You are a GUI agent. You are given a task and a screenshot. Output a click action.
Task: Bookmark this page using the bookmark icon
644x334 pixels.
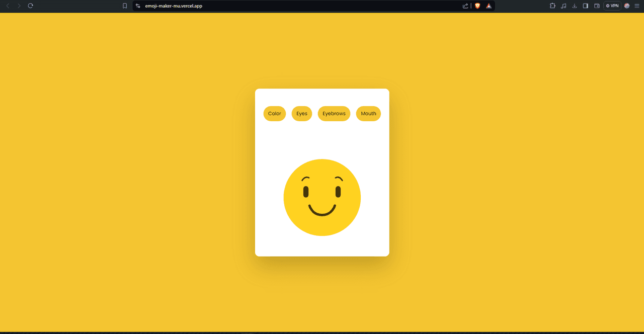pyautogui.click(x=125, y=6)
